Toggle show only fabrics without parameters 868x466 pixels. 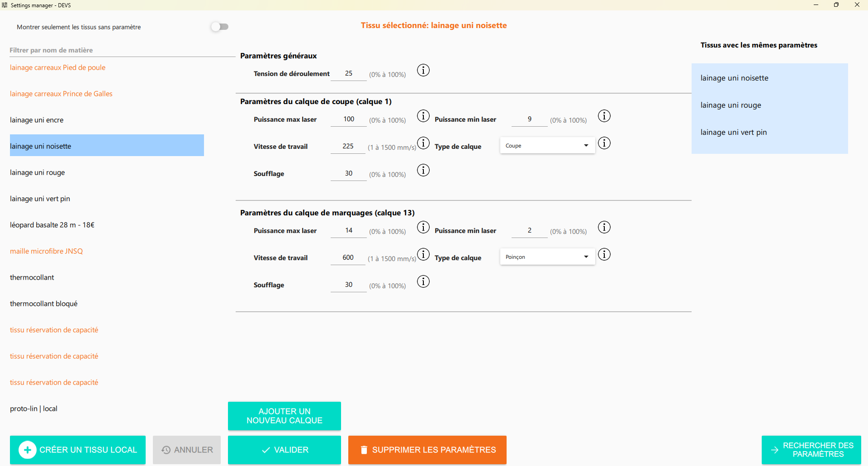220,27
